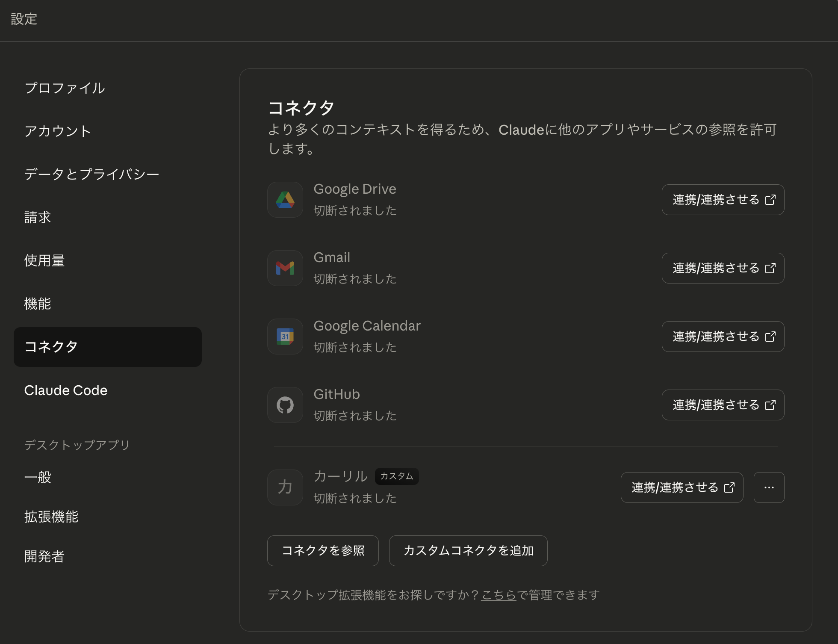Screen dimensions: 838x644
Task: Click the Google Drive connector icon
Action: [285, 200]
